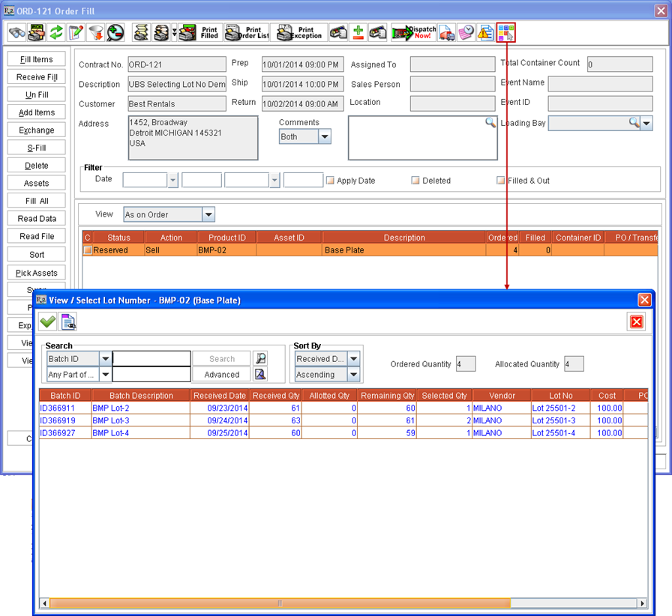Click the Print Exception icon
The image size is (672, 616).
tap(298, 32)
